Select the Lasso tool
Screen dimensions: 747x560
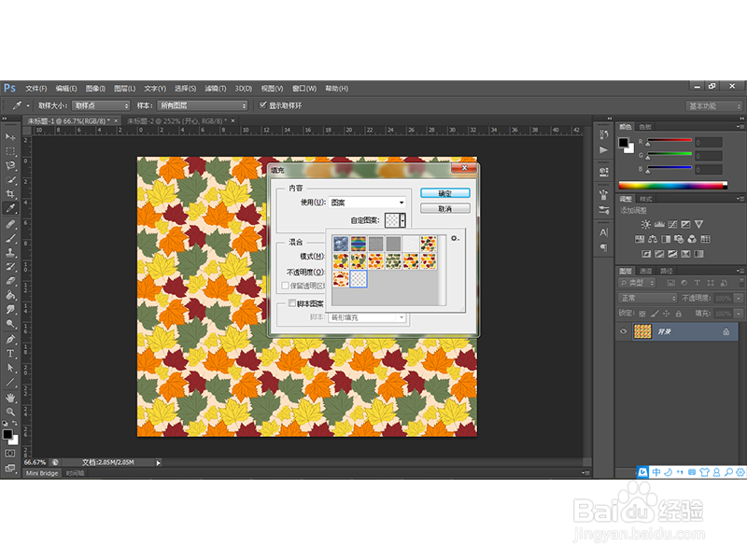[10, 165]
